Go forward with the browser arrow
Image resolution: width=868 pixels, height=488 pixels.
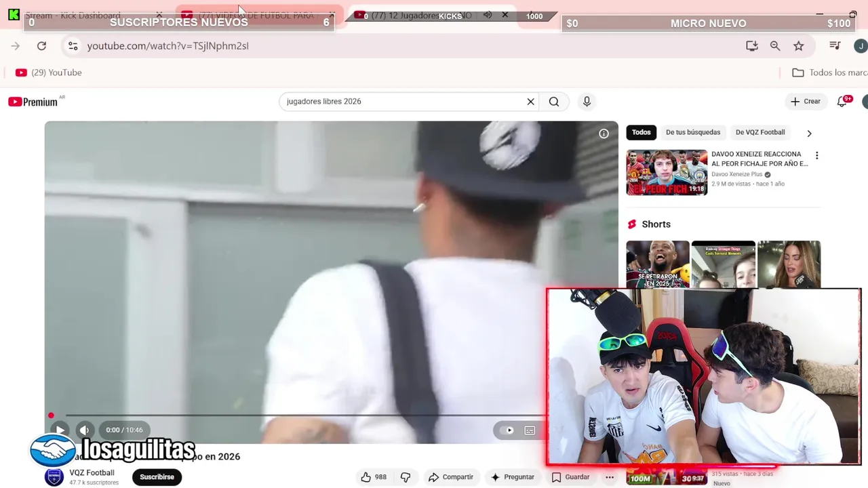click(16, 45)
